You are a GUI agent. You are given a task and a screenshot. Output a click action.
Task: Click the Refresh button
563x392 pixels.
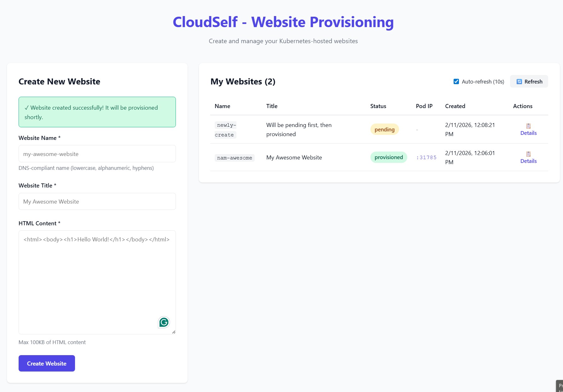(x=529, y=82)
